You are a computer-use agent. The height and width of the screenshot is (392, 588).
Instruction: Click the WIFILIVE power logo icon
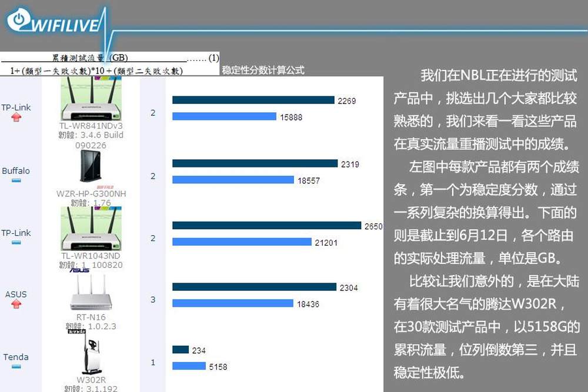point(18,19)
